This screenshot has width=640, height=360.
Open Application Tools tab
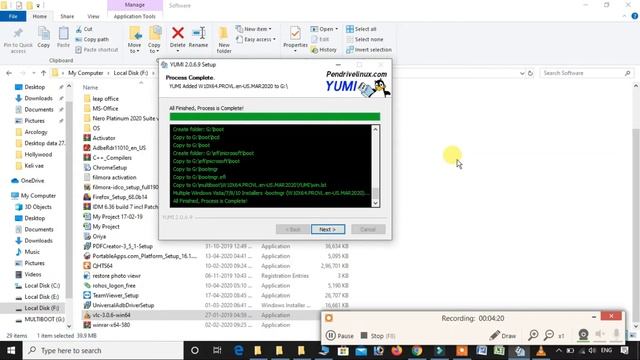[135, 16]
